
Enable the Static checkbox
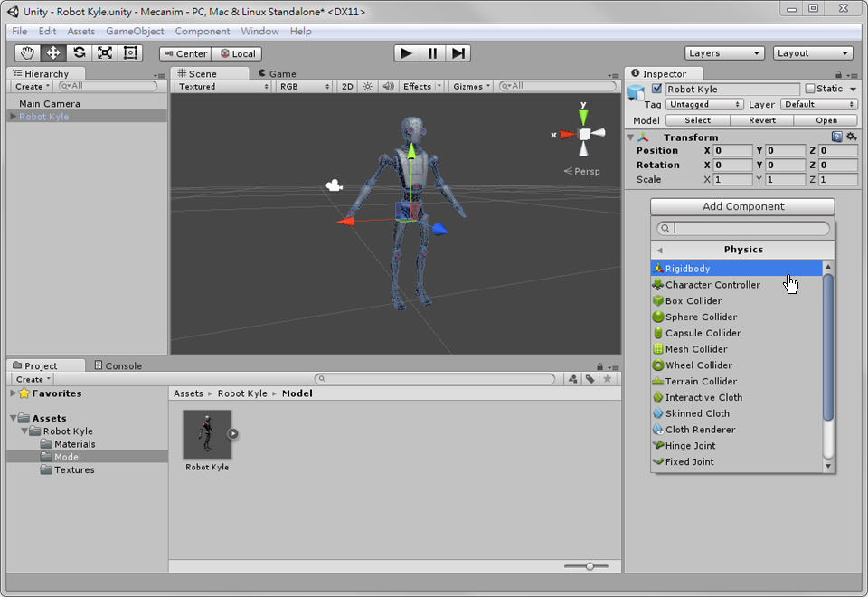pos(810,89)
